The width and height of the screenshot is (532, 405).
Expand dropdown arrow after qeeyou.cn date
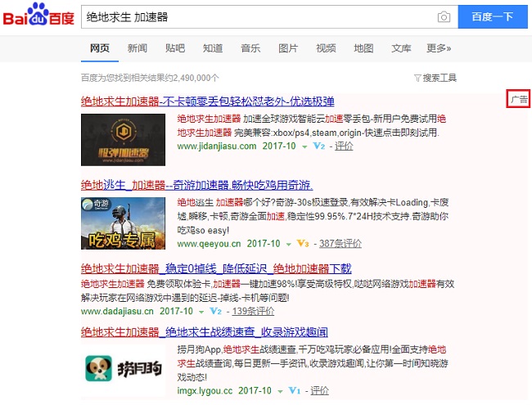pyautogui.click(x=288, y=244)
